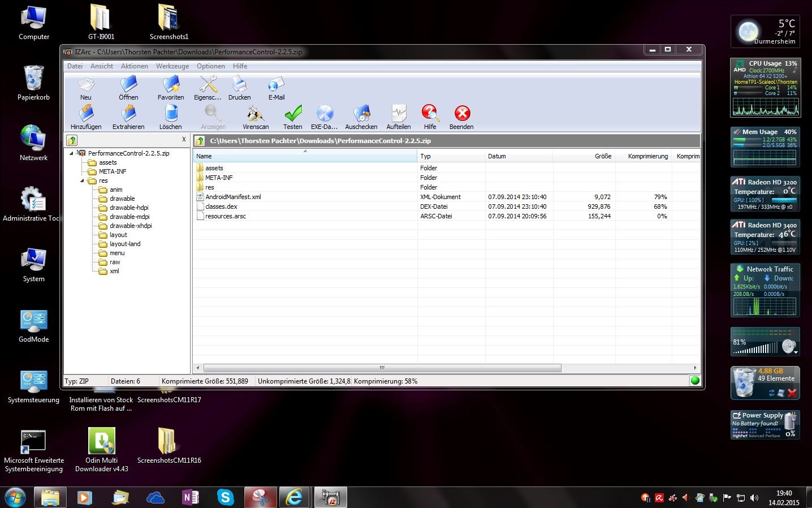
Task: Open the Datei menu
Action: tap(75, 66)
